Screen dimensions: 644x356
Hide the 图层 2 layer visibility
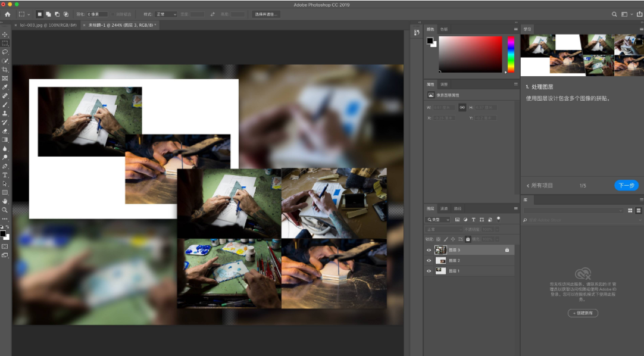pos(429,260)
